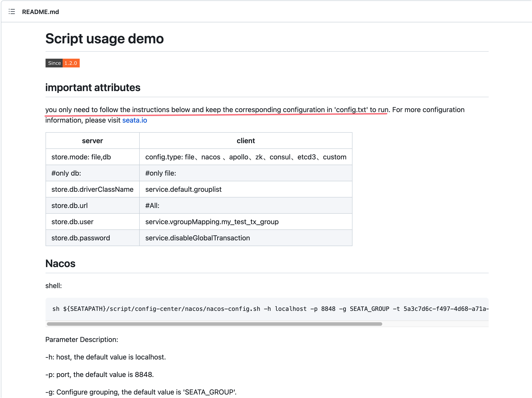
Task: Click the horizontal scrollbar under shell command
Action: click(214, 324)
